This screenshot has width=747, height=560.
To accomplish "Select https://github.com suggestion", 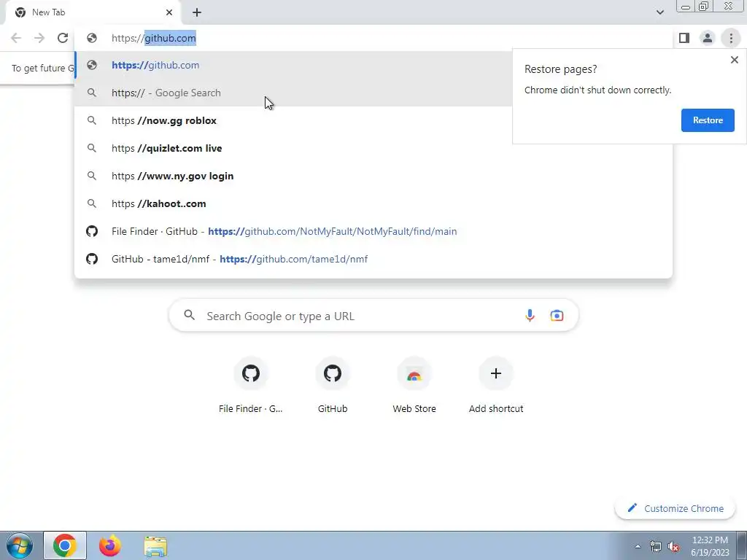I will [293, 65].
